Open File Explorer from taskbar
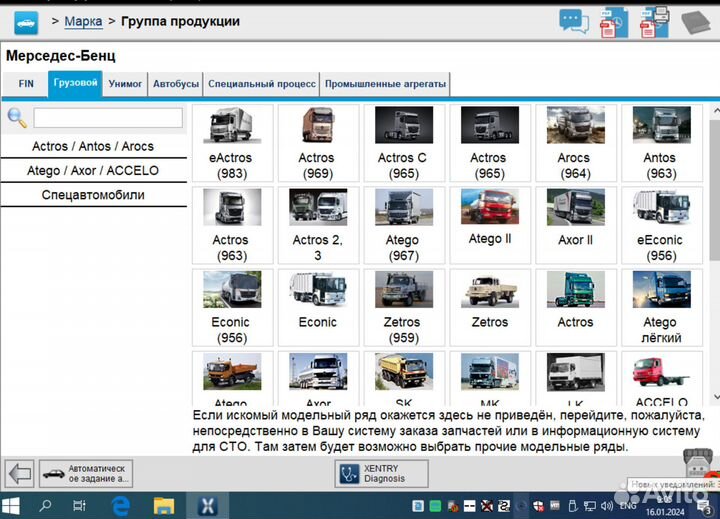 163,506
